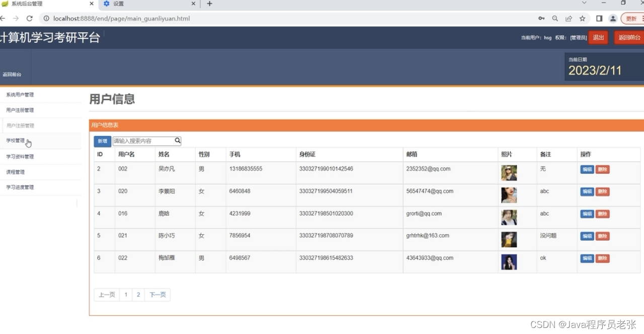644x334 pixels.
Task: Go to pagination page 1
Action: 126,295
